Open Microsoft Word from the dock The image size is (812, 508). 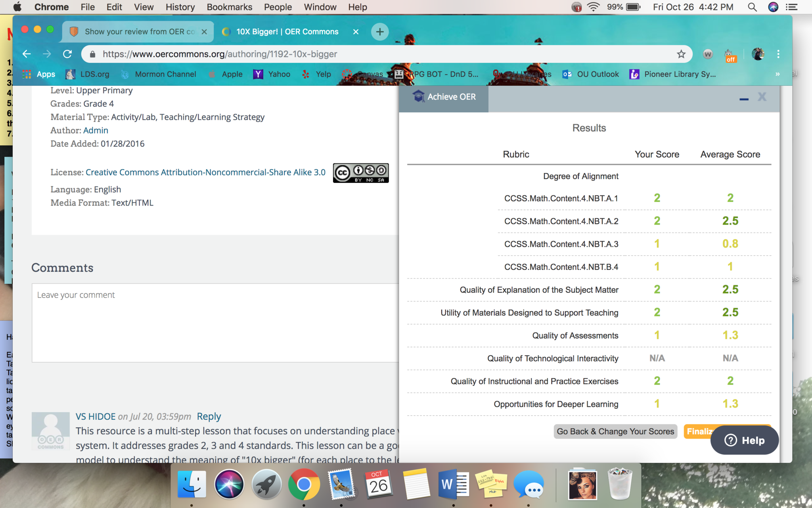coord(453,484)
